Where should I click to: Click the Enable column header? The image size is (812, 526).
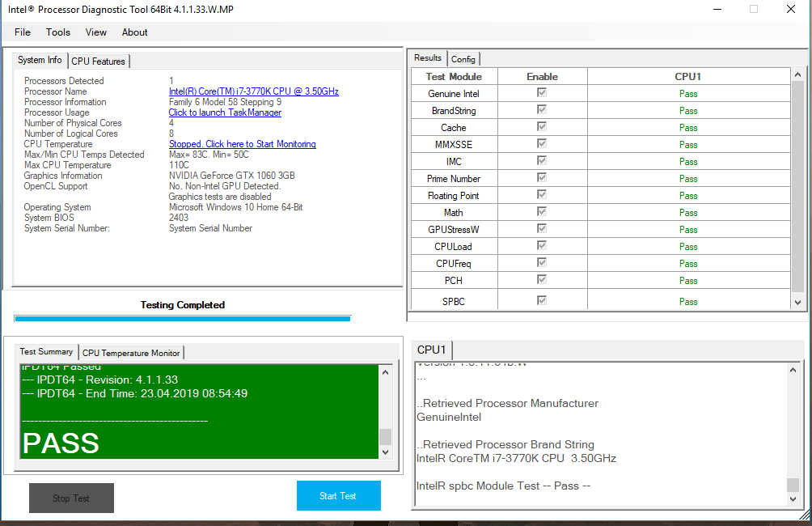click(x=542, y=77)
